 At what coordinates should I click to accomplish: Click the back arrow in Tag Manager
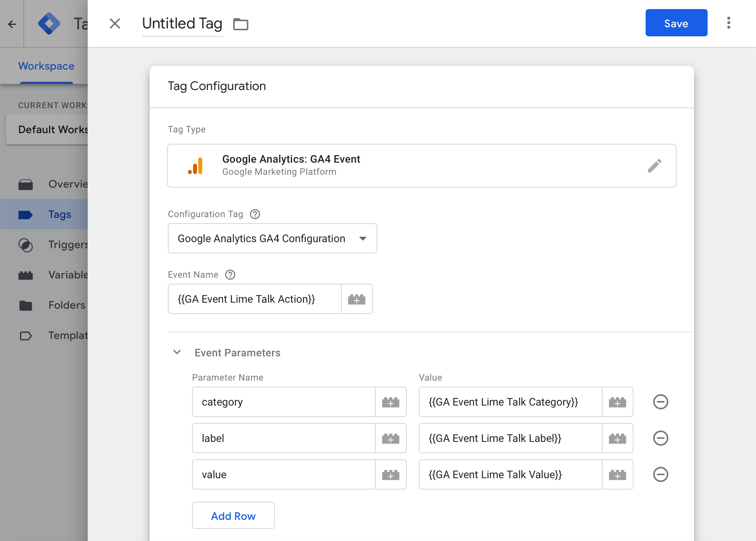coord(12,24)
